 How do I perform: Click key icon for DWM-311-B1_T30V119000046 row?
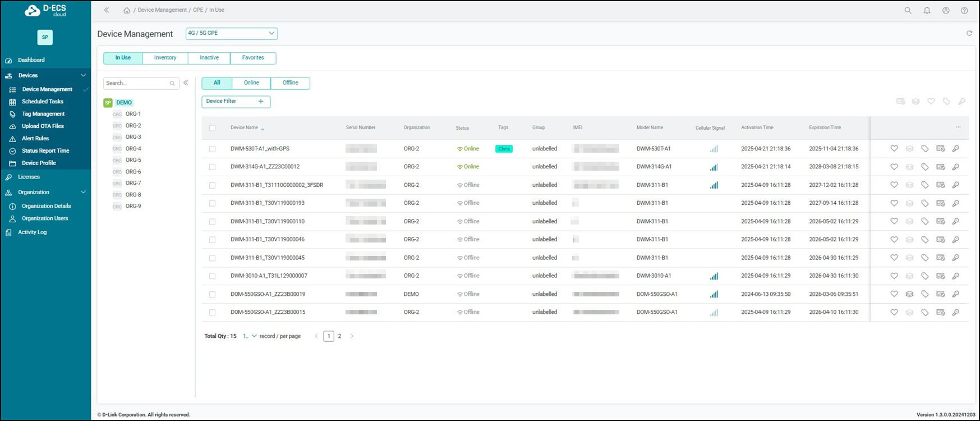956,239
